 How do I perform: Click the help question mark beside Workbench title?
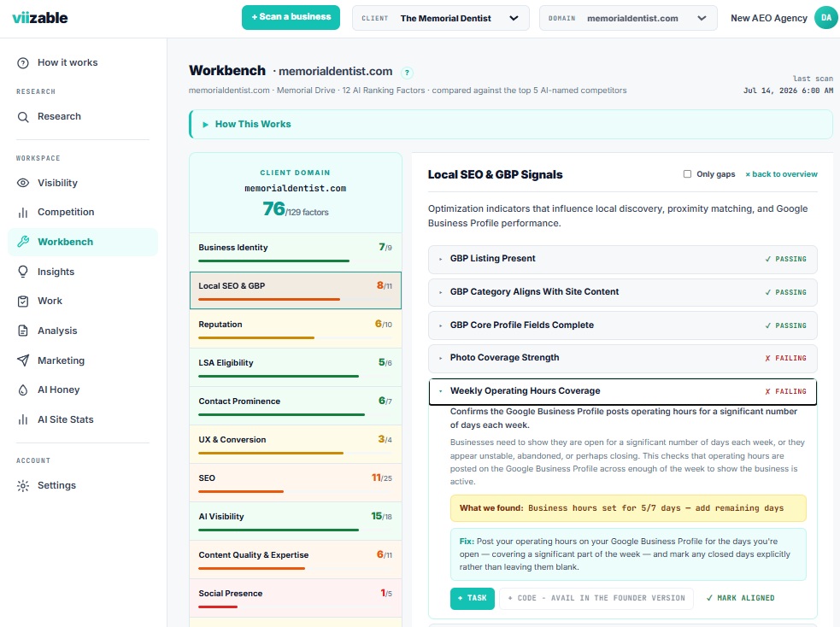coord(407,73)
